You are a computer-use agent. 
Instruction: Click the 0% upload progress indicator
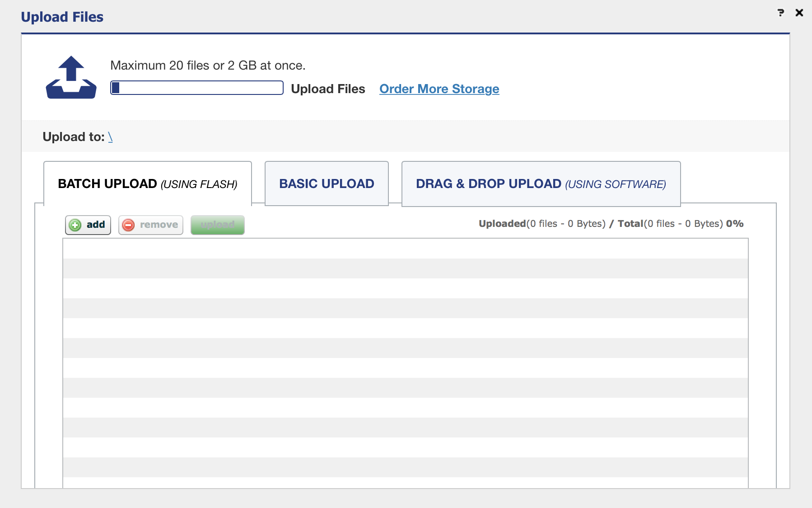pos(734,224)
